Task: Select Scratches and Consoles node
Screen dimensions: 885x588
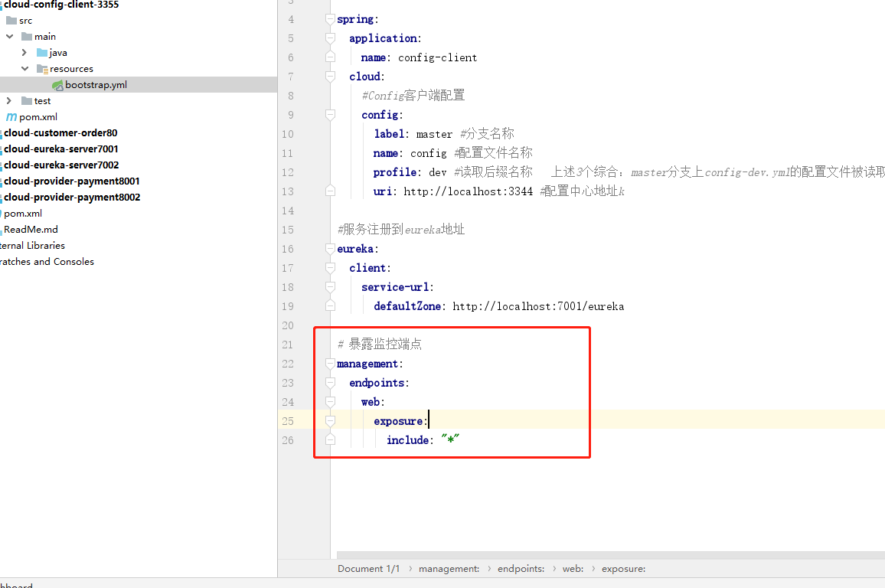Action: pyautogui.click(x=47, y=262)
